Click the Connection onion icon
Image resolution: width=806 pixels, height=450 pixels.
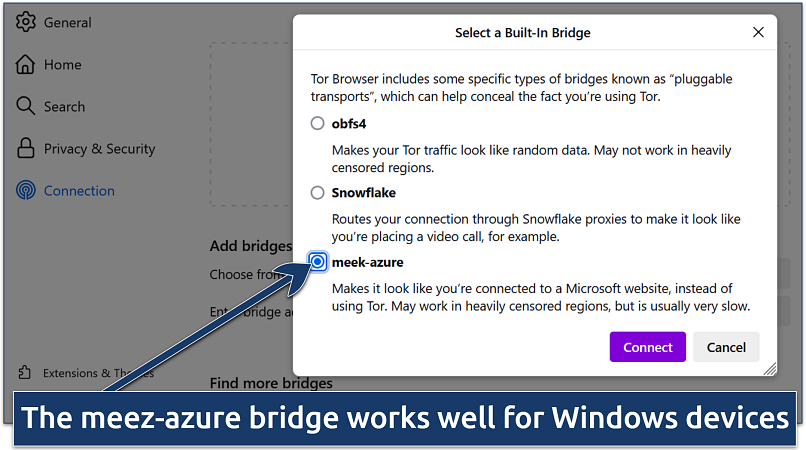click(26, 191)
